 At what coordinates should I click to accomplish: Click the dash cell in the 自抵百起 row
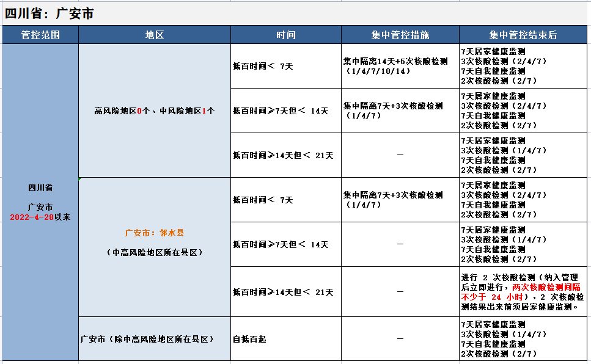[400, 339]
